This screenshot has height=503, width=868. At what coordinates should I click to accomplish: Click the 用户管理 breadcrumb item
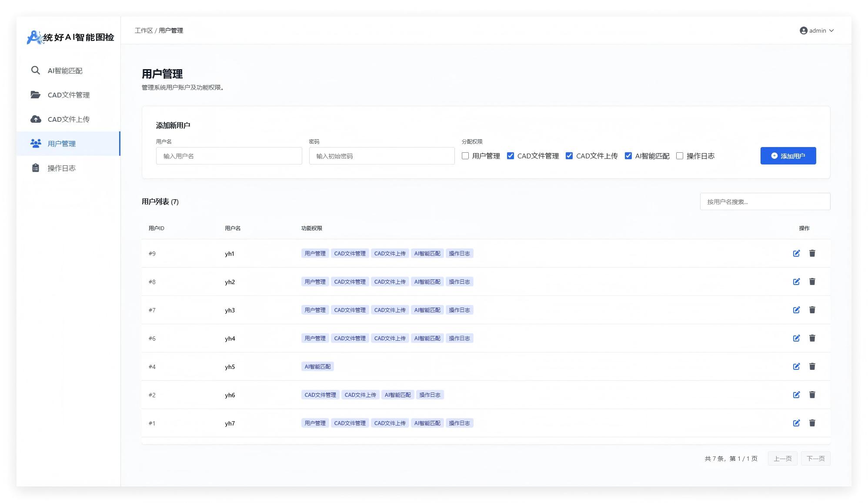pyautogui.click(x=171, y=30)
